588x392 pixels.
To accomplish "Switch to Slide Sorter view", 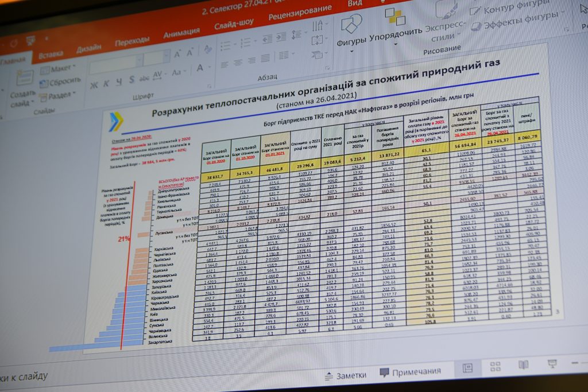I will (496, 366).
